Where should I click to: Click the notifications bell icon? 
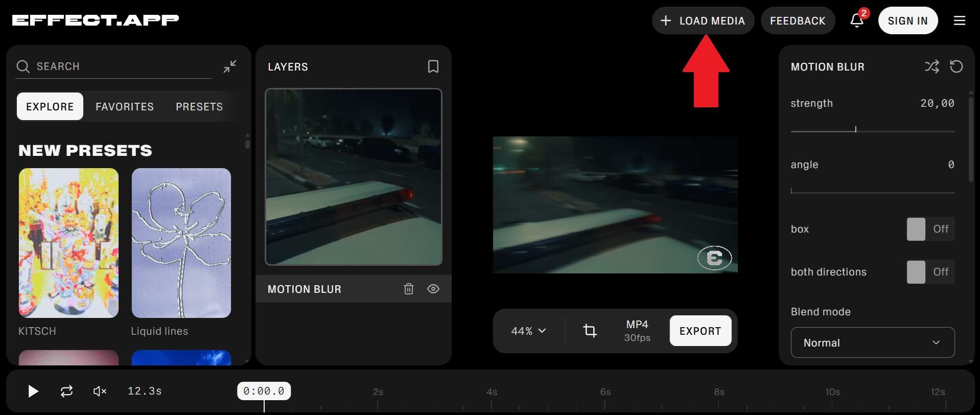(857, 20)
